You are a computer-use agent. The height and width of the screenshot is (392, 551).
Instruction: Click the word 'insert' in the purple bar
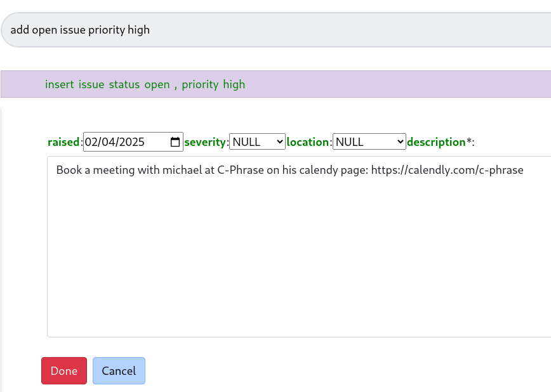tap(59, 84)
